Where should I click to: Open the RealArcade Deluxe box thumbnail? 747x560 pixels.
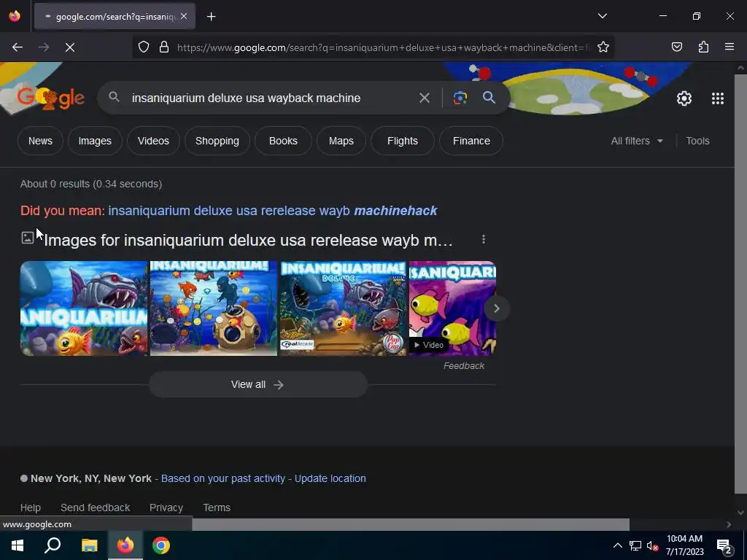(x=343, y=308)
